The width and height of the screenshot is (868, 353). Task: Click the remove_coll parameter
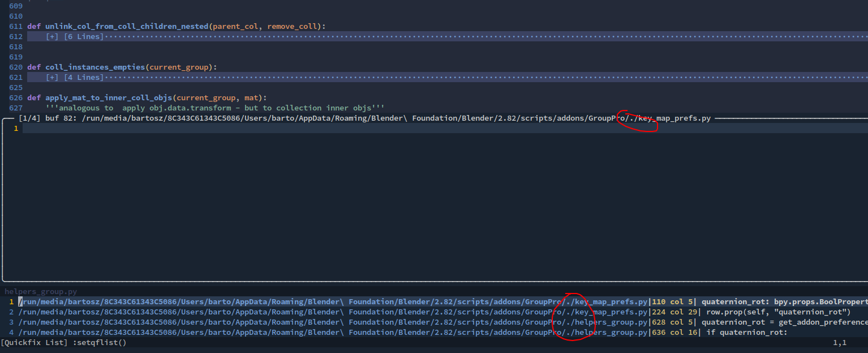(x=293, y=27)
